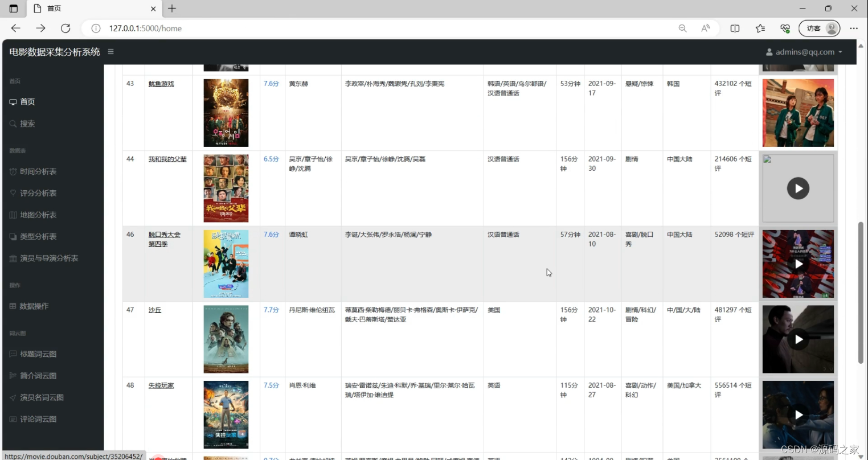Viewport: 868px width, 460px height.
Task: Open the admins@qq.com user dropdown
Action: point(804,52)
